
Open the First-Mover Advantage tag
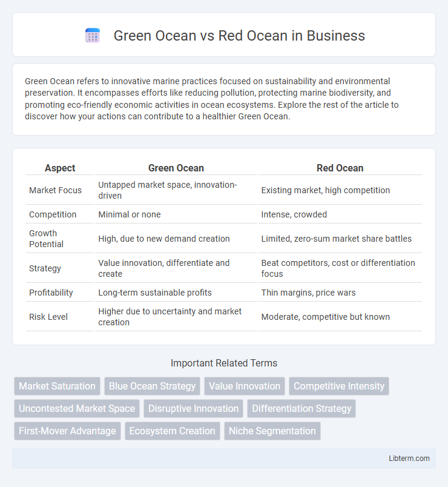point(67,431)
